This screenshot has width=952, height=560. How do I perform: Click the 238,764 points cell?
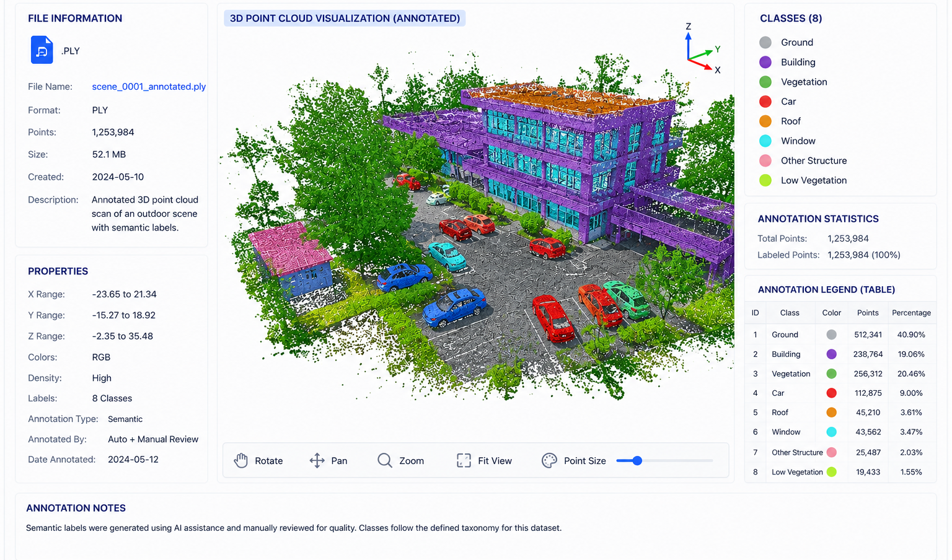868,354
